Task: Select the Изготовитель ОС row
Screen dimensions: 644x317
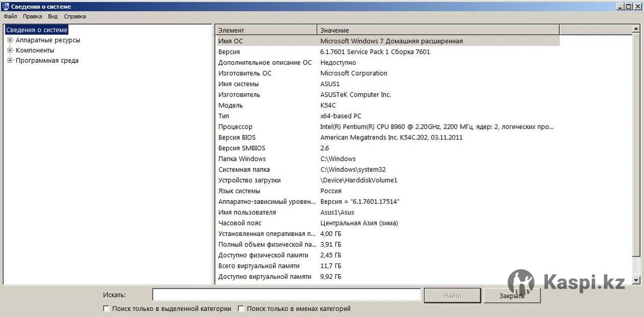Action: (x=387, y=73)
